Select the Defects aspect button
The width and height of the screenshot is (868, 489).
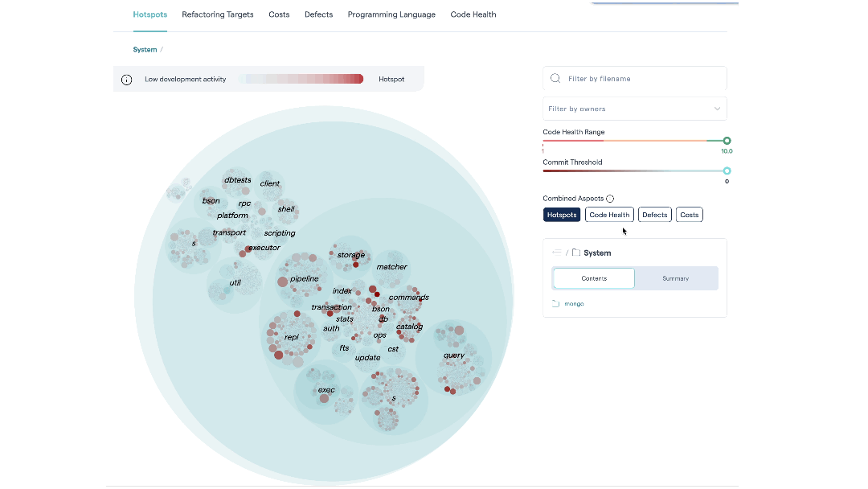pos(654,214)
